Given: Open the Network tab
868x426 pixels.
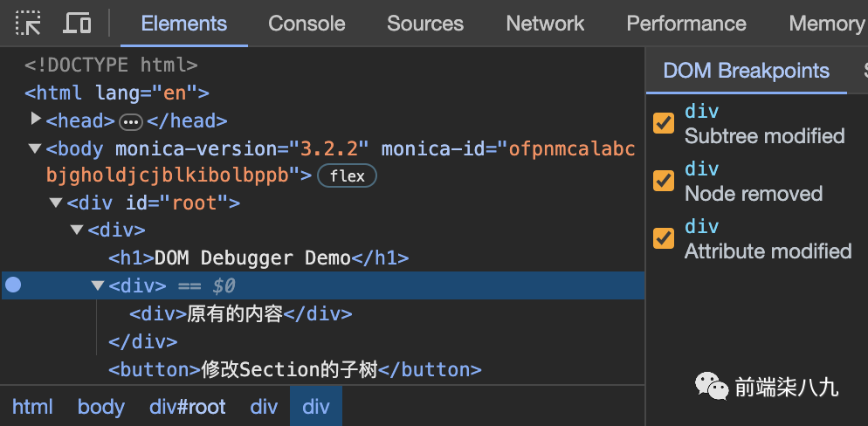Looking at the screenshot, I should point(546,24).
